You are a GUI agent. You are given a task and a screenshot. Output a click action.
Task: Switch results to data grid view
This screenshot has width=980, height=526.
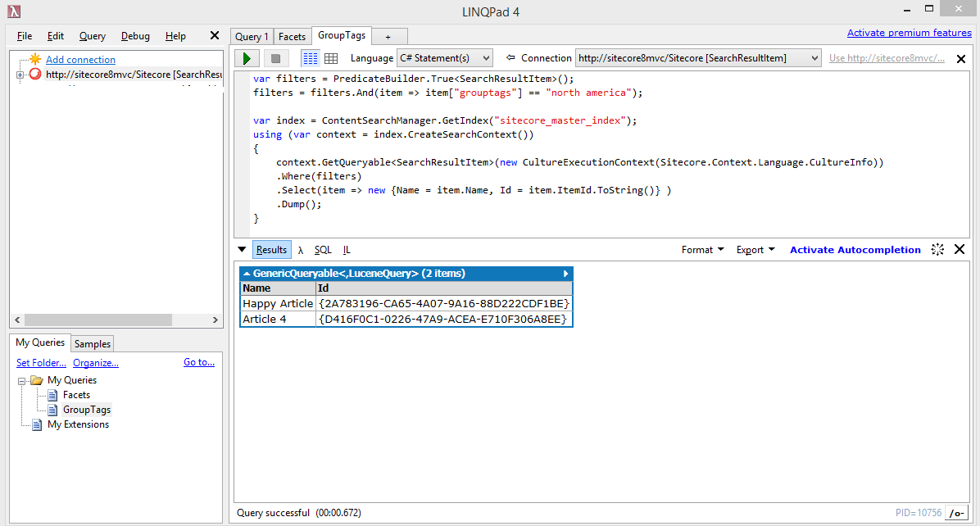pos(331,58)
